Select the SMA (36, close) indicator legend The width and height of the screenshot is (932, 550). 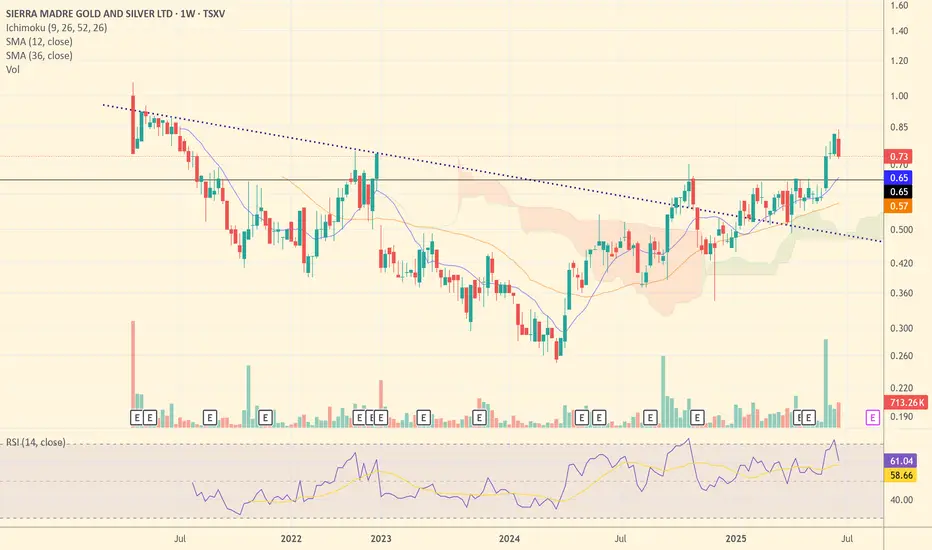(x=39, y=55)
